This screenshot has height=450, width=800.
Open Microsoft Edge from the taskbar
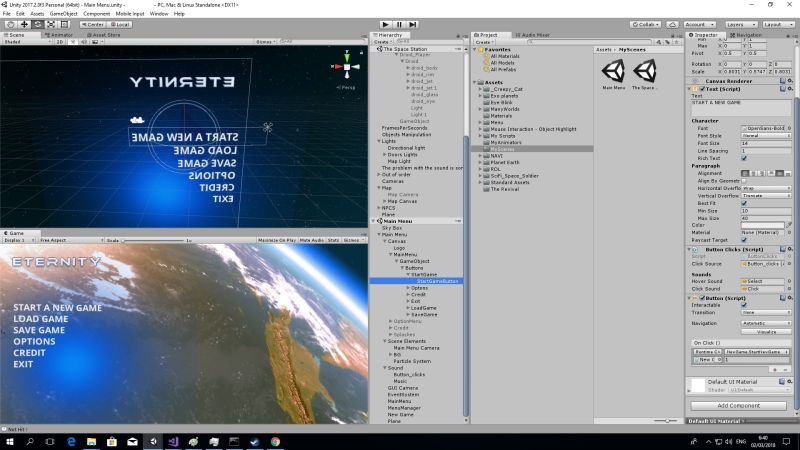pos(71,441)
